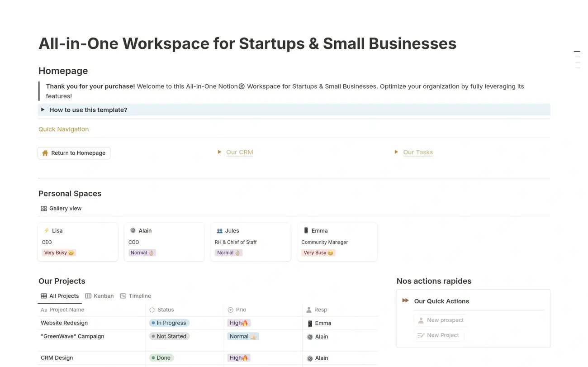This screenshot has height=367, width=588.
Task: Click the gear icon on Alain's card
Action: [x=133, y=230]
